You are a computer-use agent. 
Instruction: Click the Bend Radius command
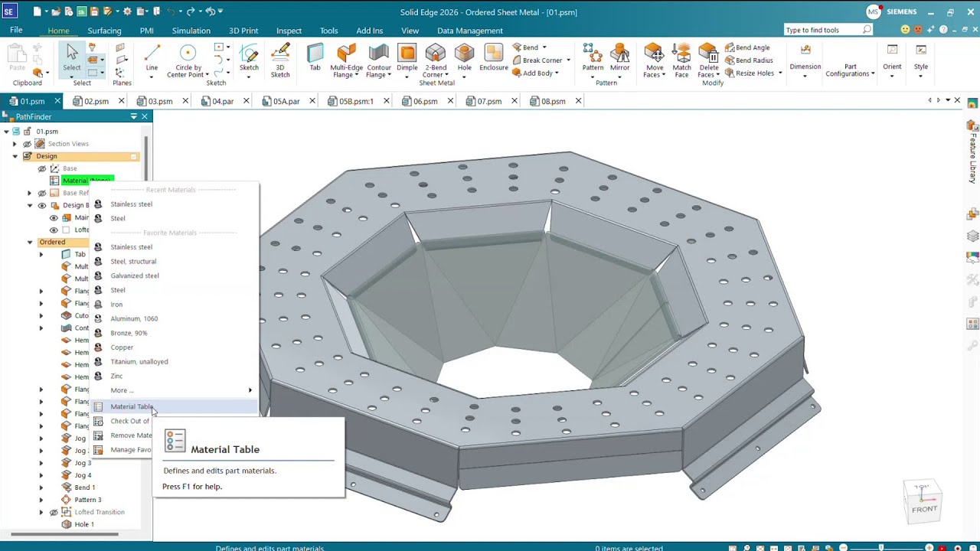[749, 60]
